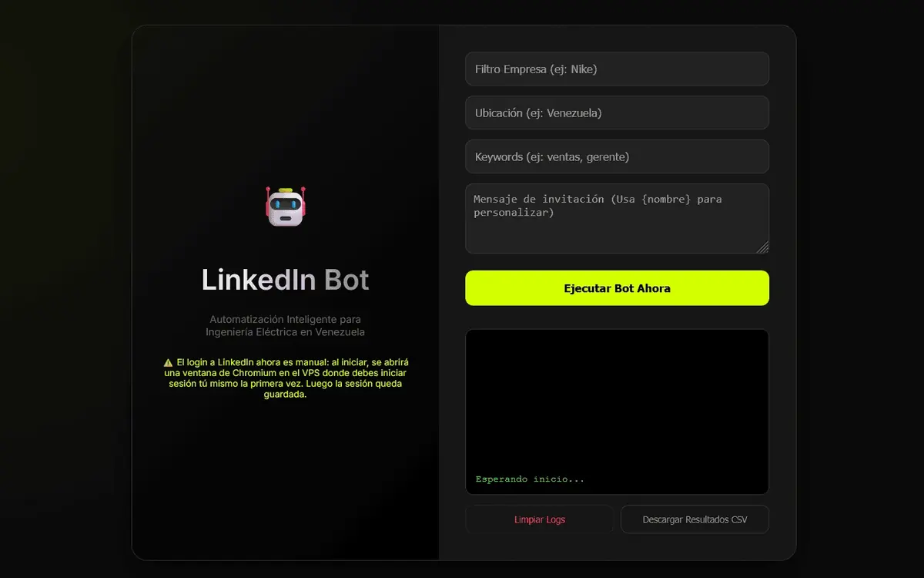924x578 pixels.
Task: Focus the Keywords input field
Action: coord(617,156)
